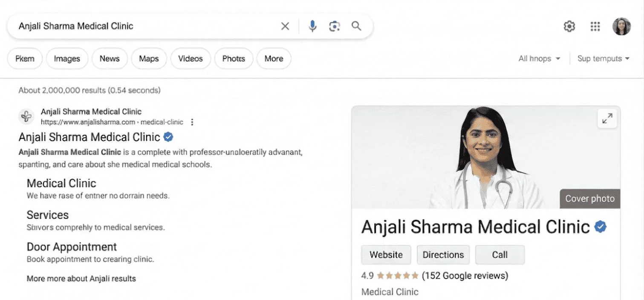
Task: Open the 152 Google reviews link
Action: click(465, 276)
